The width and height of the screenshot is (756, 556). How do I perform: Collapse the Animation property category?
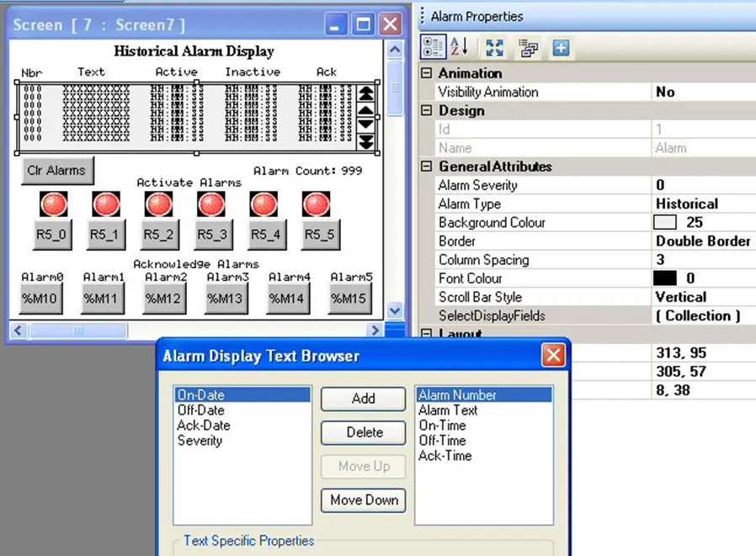pos(426,72)
